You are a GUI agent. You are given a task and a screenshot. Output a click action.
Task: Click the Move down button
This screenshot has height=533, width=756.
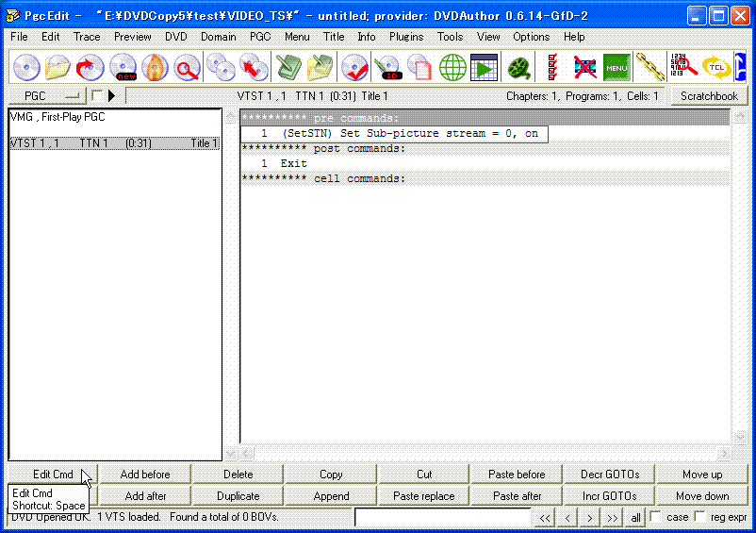coord(702,496)
